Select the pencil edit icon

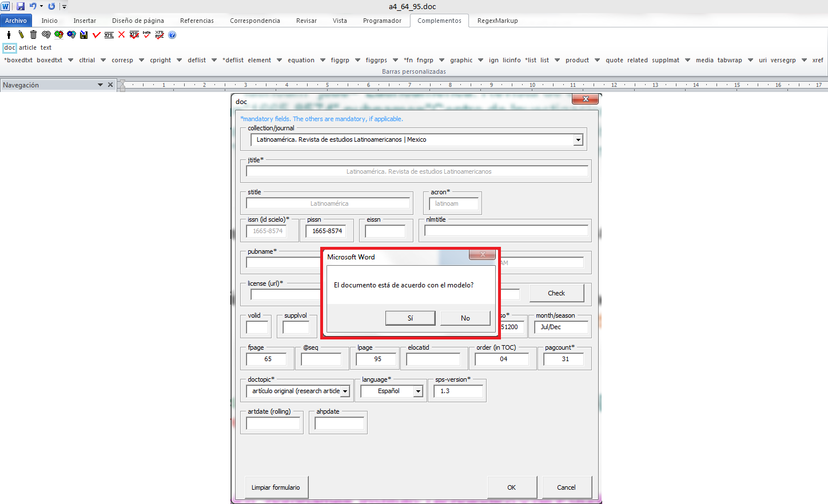click(x=21, y=35)
